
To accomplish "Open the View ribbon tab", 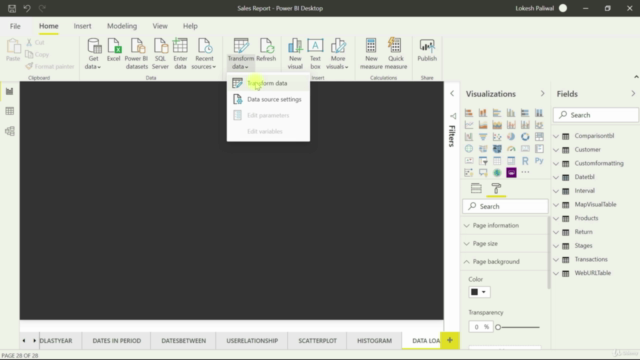I will pos(160,26).
